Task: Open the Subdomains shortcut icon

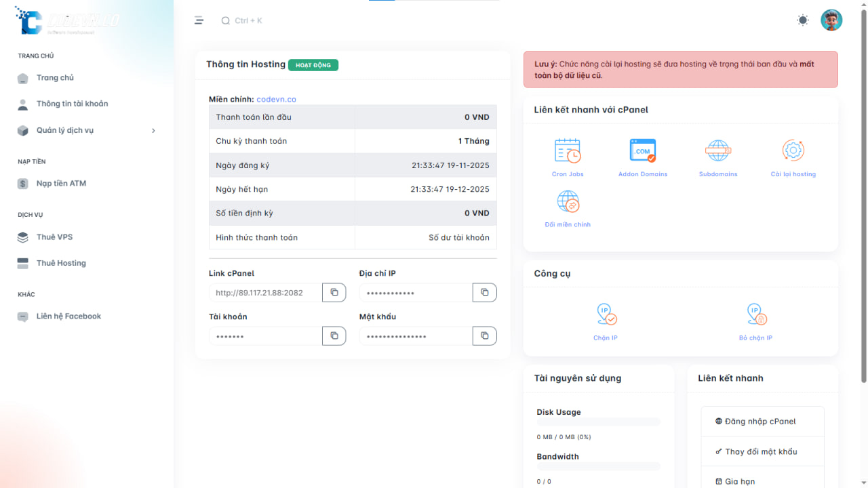Action: (717, 150)
